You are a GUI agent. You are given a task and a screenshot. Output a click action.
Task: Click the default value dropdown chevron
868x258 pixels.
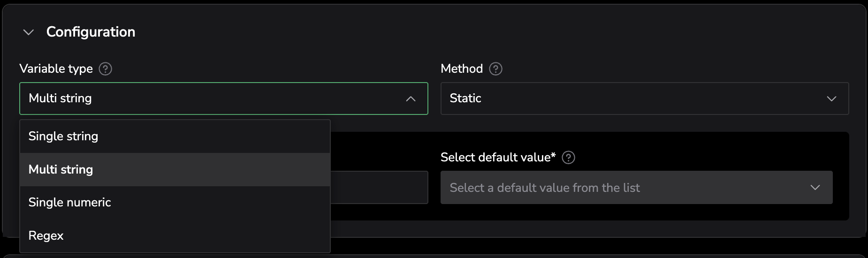click(815, 188)
